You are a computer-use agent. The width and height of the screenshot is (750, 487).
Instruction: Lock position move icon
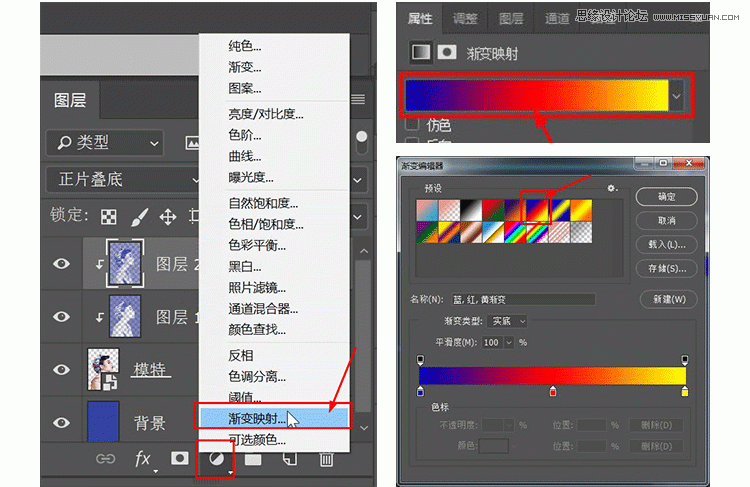click(x=168, y=217)
